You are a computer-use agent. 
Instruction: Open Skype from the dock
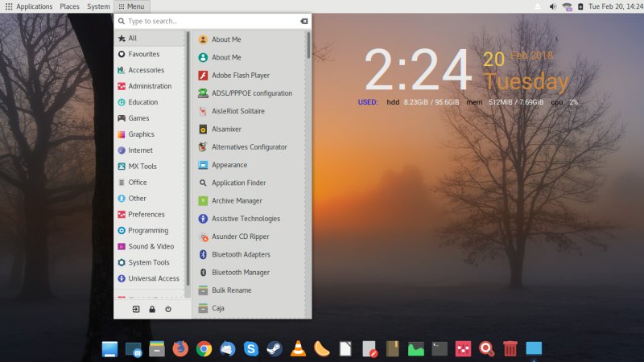(x=251, y=348)
